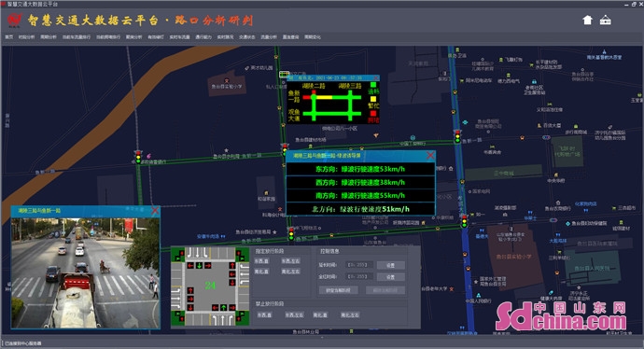Click 南北左右 under 禁止放行阶段
Image resolution: width=644 pixels, height=349 pixels.
click(350, 314)
